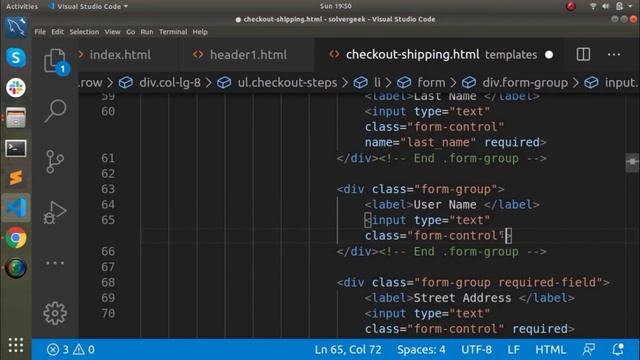
Task: Open the Run and Debug view
Action: pos(55,212)
